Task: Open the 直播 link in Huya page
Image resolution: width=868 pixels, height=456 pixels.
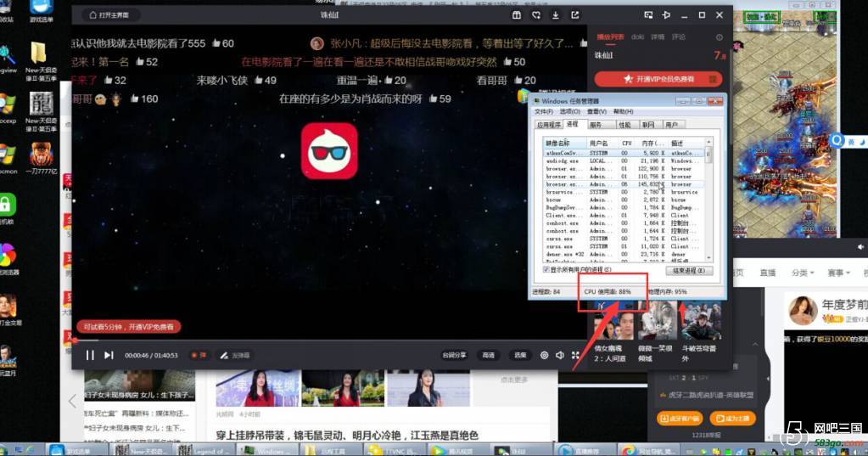Action: [767, 273]
